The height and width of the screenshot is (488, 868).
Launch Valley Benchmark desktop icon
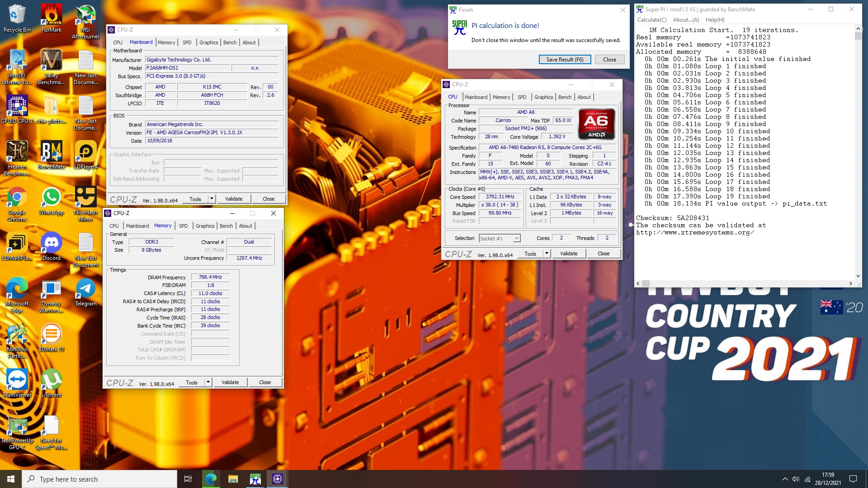pos(51,67)
